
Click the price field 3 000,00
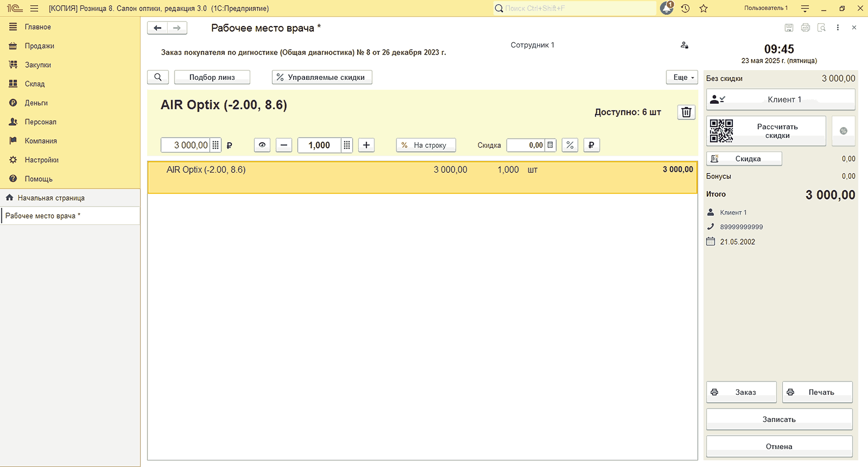186,145
